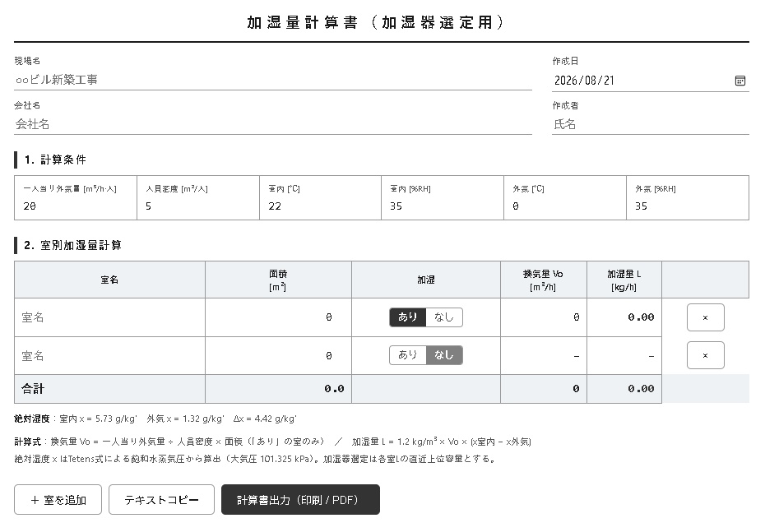
Task: Click first row 面積 input
Action: pyautogui.click(x=278, y=317)
